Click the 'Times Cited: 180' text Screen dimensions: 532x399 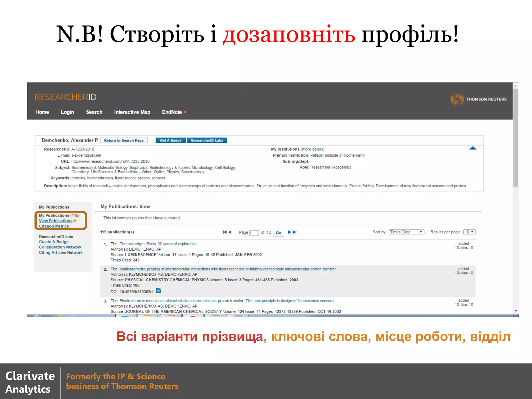point(125,285)
